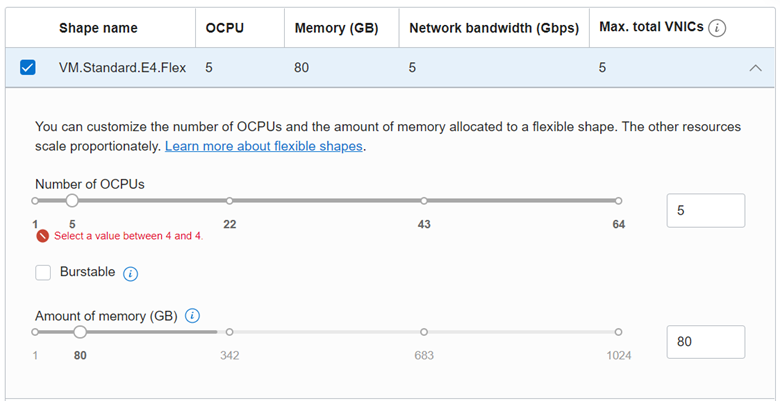Click the Shape name column header
780x401 pixels.
pyautogui.click(x=98, y=28)
